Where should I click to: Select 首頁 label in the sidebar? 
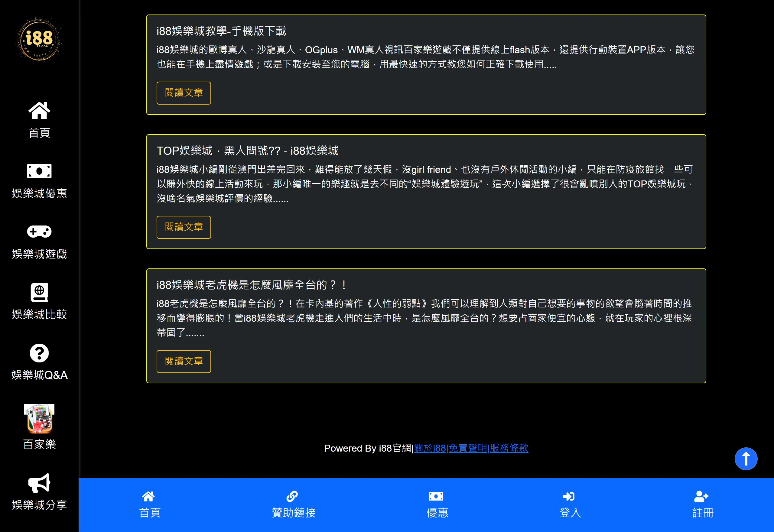click(39, 133)
